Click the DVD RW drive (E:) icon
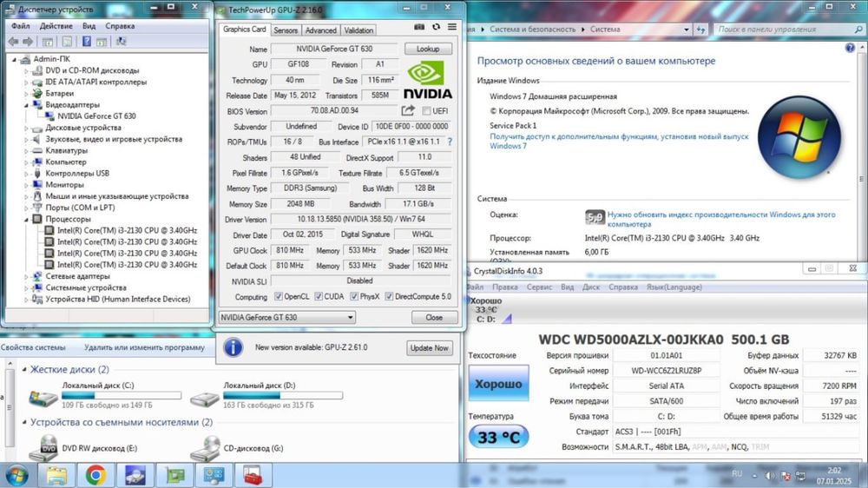868x488 pixels. [43, 447]
